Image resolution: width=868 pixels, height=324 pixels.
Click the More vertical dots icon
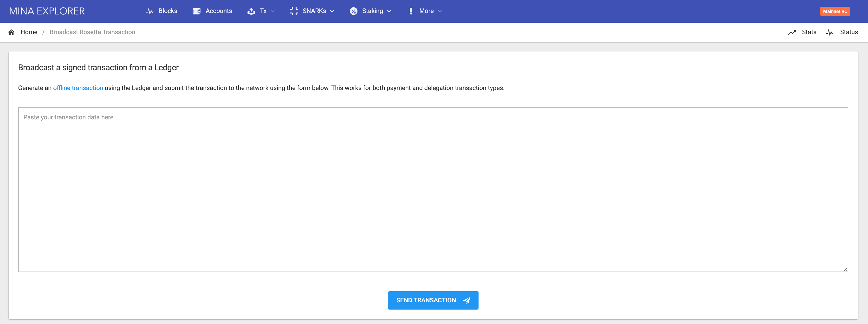coord(410,11)
